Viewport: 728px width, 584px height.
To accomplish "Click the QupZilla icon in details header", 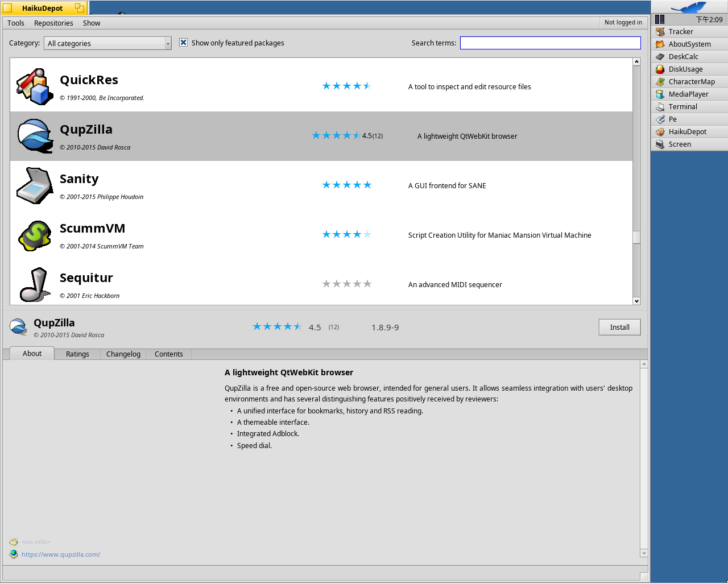I will click(18, 327).
